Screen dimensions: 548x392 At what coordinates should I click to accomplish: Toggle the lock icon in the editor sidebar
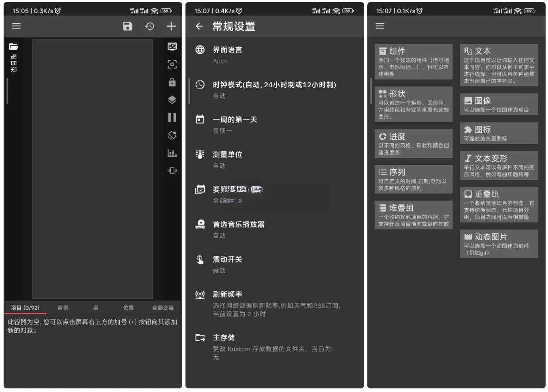pyautogui.click(x=172, y=82)
